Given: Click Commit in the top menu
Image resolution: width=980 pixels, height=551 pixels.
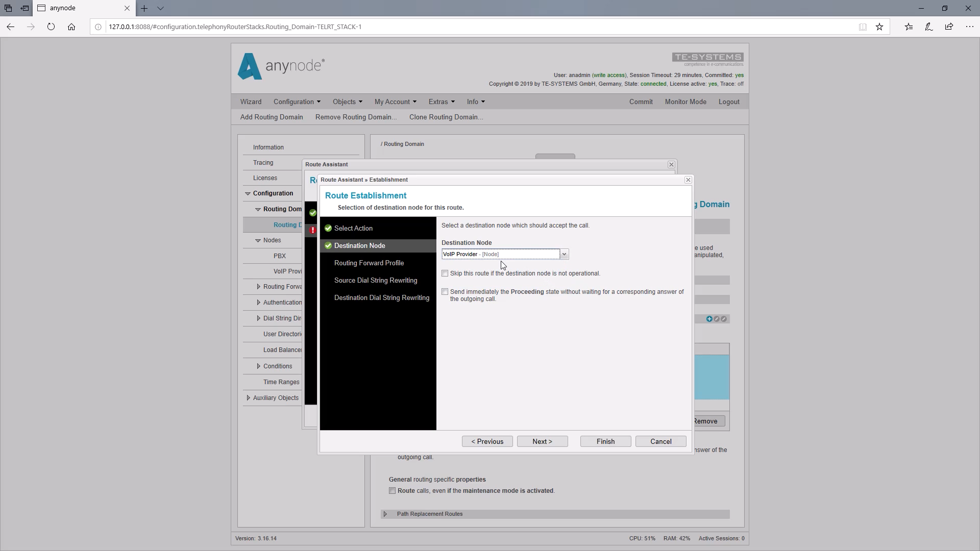Looking at the screenshot, I should [x=641, y=102].
